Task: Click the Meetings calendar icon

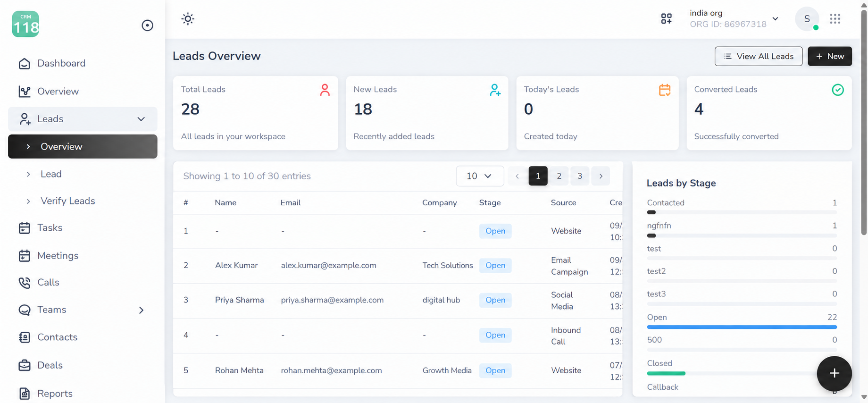Action: (25, 255)
